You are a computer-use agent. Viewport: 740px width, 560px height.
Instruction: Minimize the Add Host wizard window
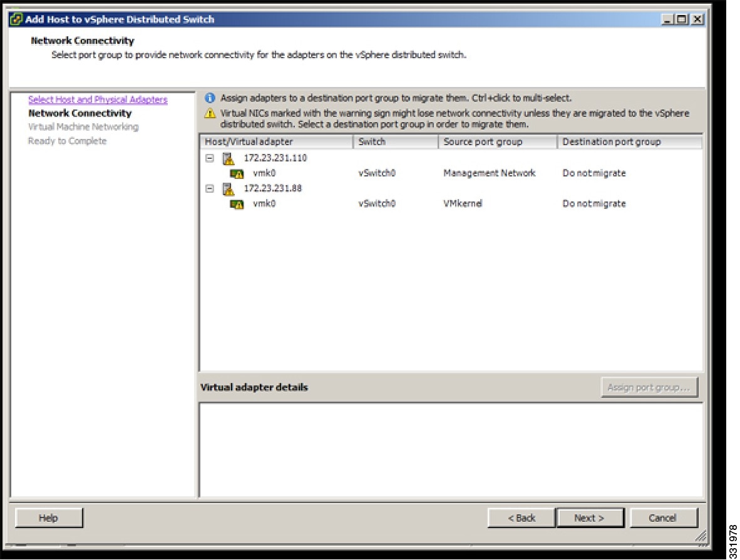click(x=667, y=19)
